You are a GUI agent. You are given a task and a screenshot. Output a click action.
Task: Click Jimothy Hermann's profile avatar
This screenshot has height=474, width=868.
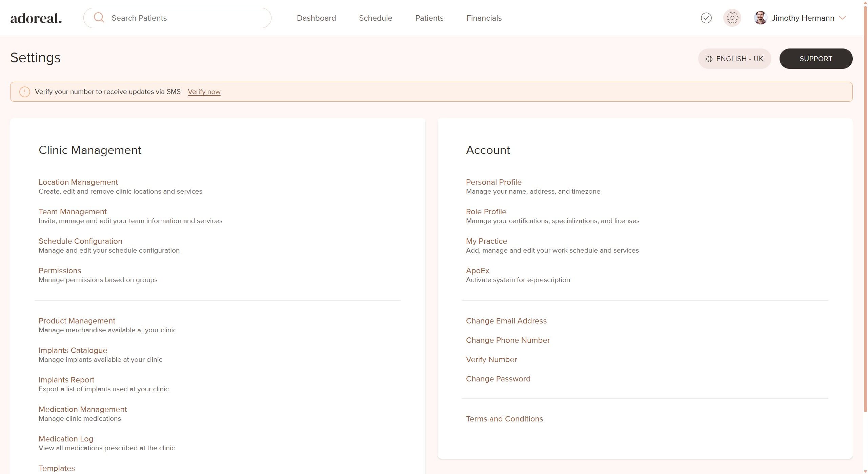tap(760, 18)
